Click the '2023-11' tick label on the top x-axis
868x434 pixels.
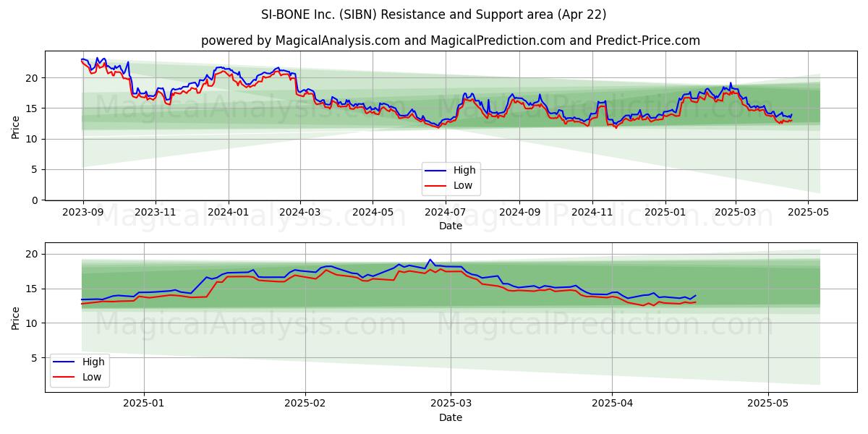[x=156, y=212]
